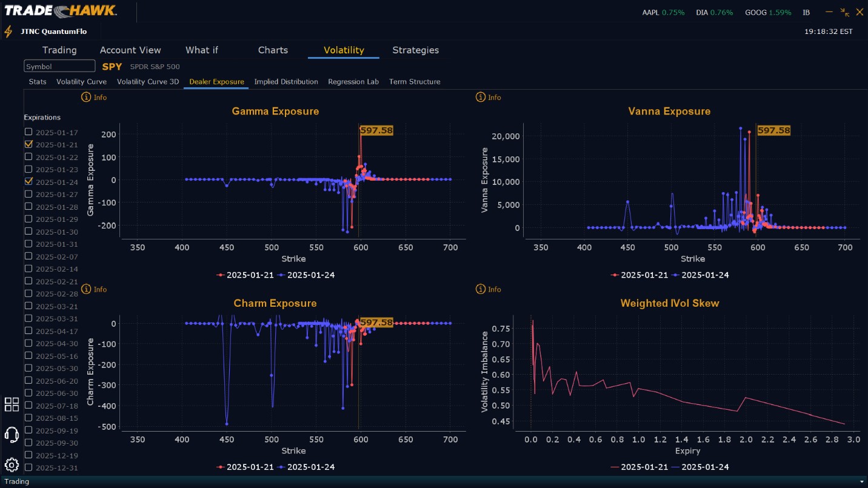Open the headset support icon
Screen dimensions: 868x488
[12, 435]
